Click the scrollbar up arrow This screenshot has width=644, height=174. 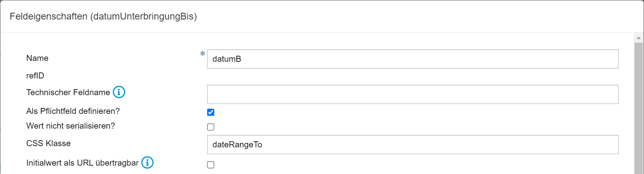[x=638, y=38]
